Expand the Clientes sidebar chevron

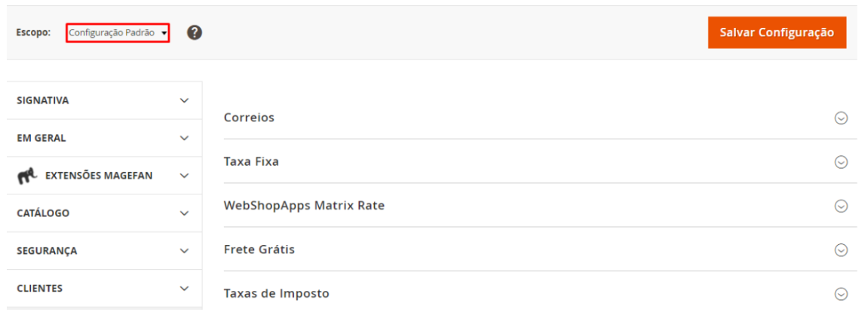pyautogui.click(x=184, y=289)
